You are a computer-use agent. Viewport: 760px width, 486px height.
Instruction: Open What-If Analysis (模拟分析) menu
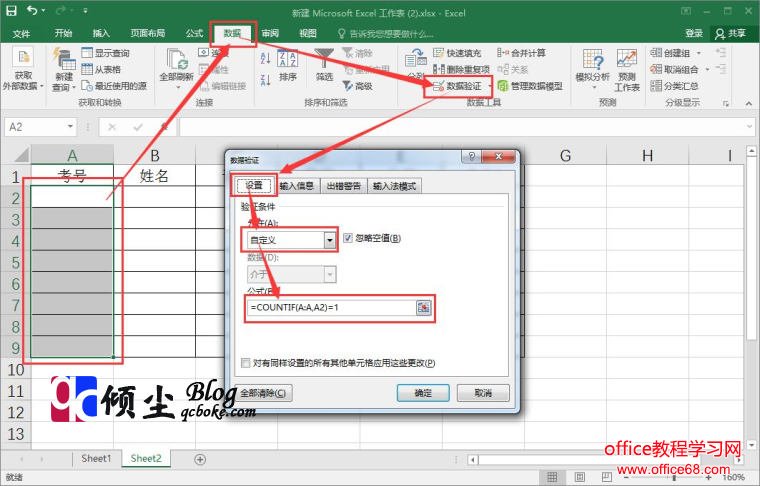(592, 68)
